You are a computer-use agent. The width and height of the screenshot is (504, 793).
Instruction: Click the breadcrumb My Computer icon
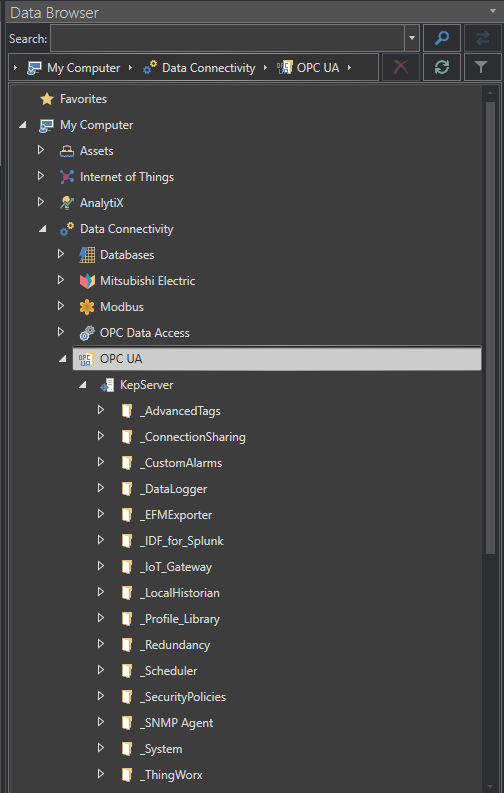[34, 67]
